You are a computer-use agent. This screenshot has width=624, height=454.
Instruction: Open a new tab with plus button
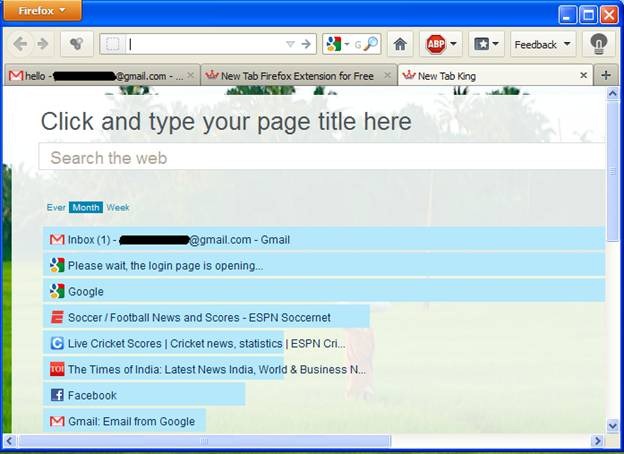tap(606, 75)
